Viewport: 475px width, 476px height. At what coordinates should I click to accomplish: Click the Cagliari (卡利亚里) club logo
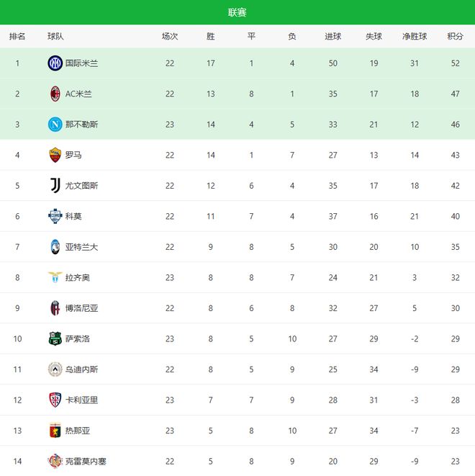(x=55, y=400)
